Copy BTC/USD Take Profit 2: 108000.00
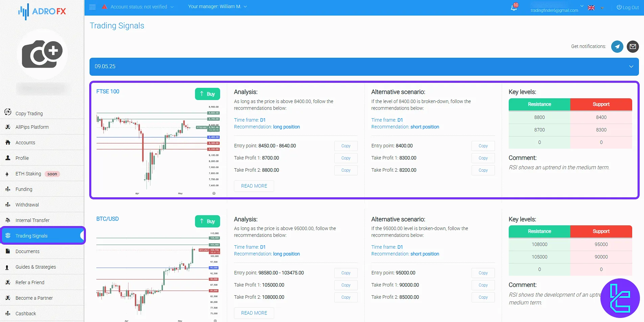 (x=346, y=297)
